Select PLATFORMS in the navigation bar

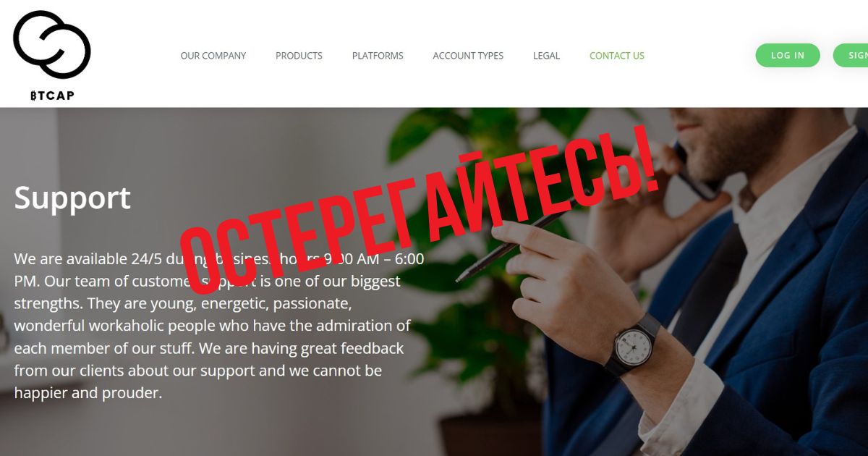point(378,56)
